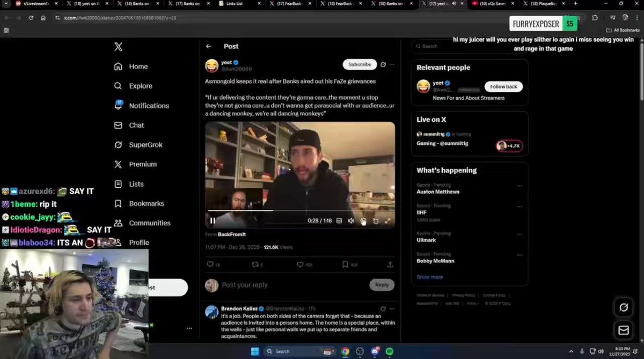Click the Home house icon
Image resolution: width=644 pixels, height=359 pixels.
click(118, 67)
